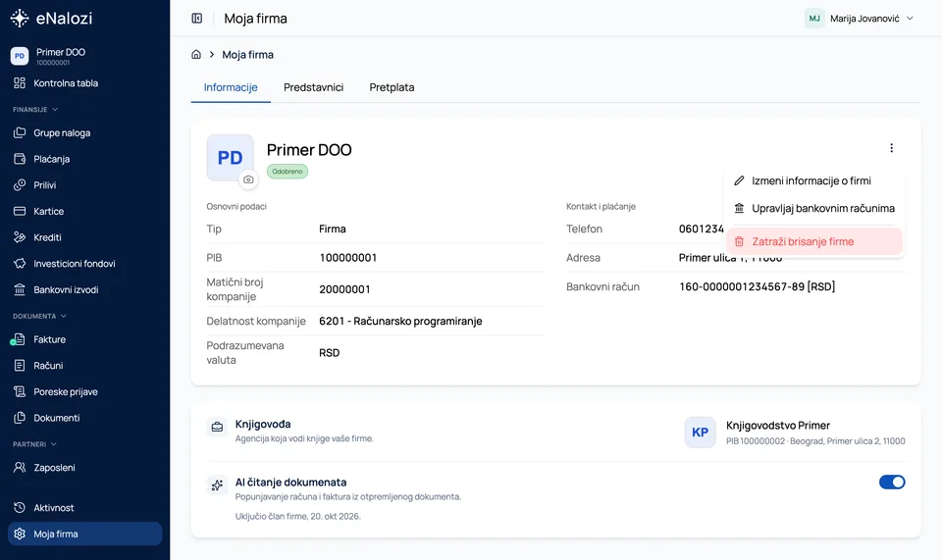The width and height of the screenshot is (942, 560).
Task: Collapse the DOKUMENTA sidebar section
Action: 39,317
